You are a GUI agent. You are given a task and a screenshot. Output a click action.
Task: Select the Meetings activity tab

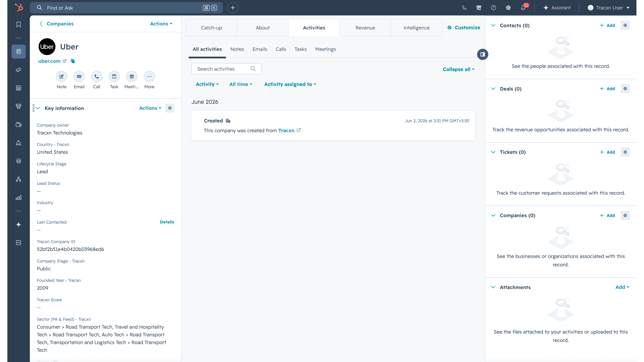click(325, 49)
